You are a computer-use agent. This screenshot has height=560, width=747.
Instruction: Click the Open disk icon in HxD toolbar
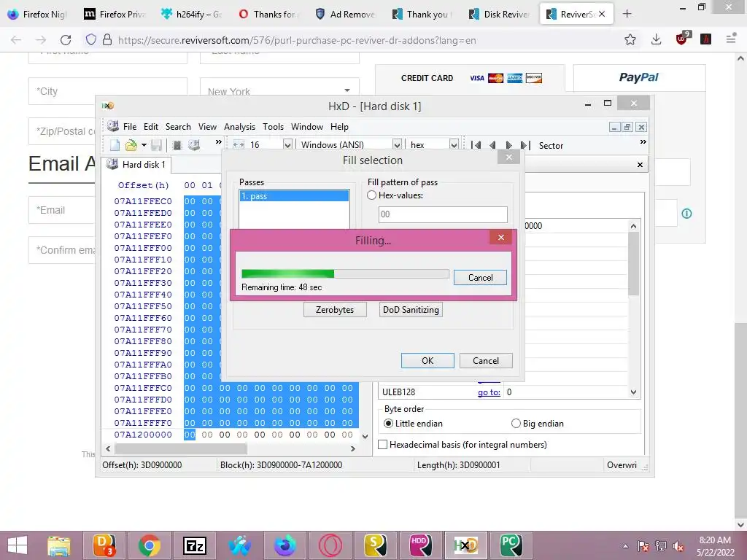[194, 145]
